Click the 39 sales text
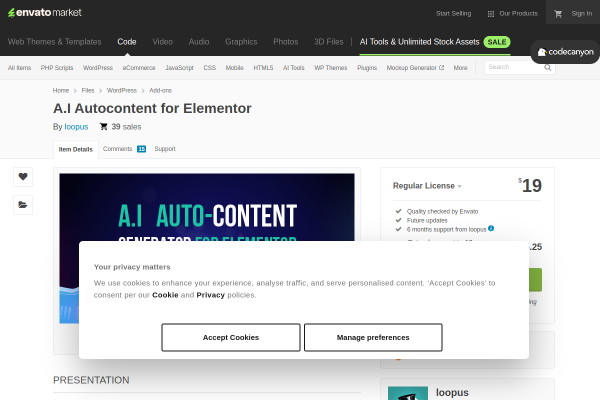 126,127
